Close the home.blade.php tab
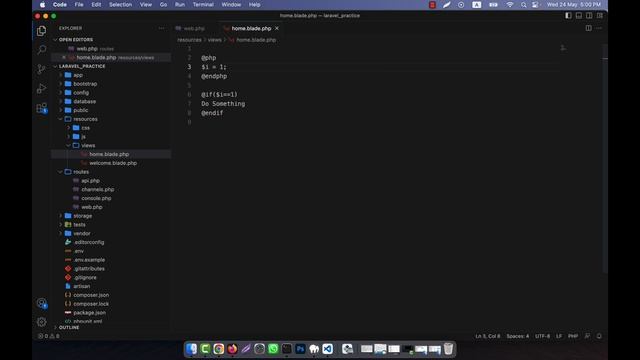 (277, 28)
